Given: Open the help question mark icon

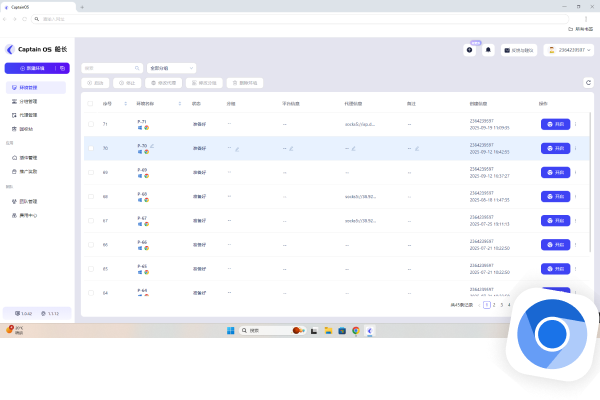Looking at the screenshot, I should 469,49.
